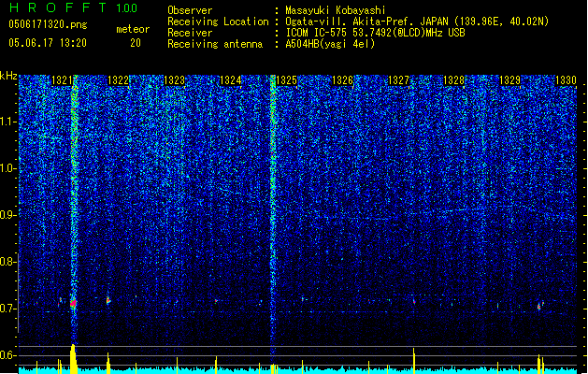Click the yellow amplitude spike after 1327
This screenshot has height=374, width=588.
[414, 361]
